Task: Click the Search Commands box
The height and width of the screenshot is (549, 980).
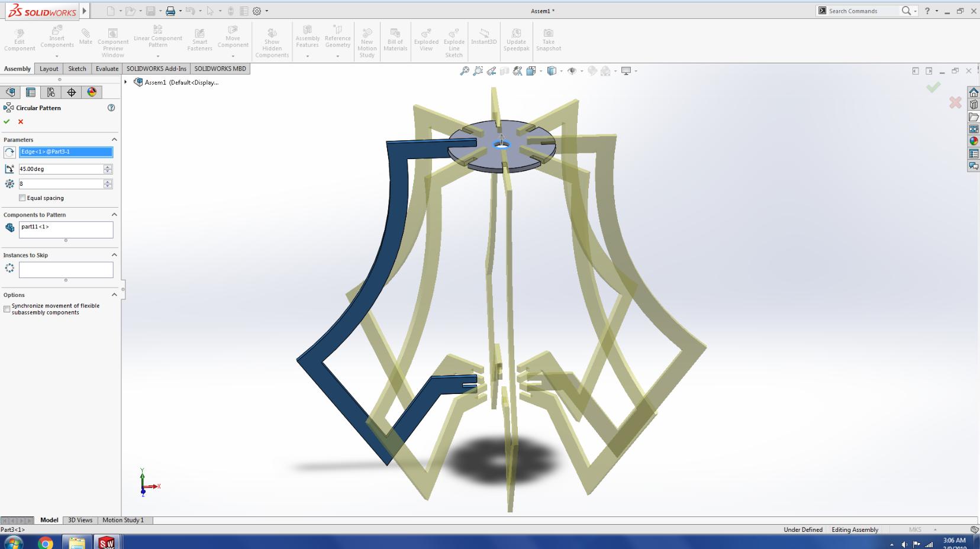Action: coord(863,11)
